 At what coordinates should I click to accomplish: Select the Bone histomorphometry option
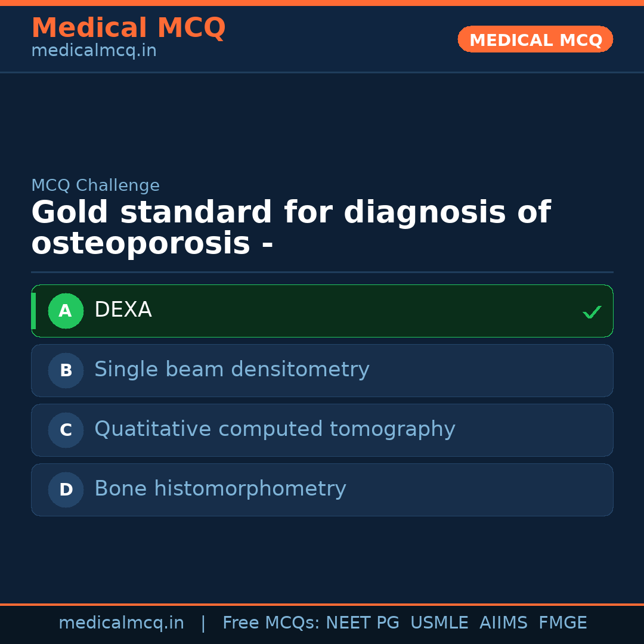coord(322,490)
